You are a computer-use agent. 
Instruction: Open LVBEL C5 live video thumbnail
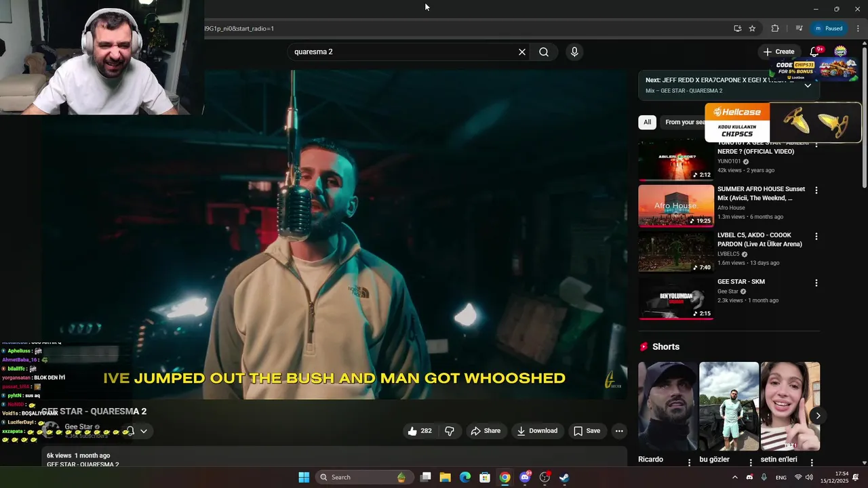(x=676, y=252)
